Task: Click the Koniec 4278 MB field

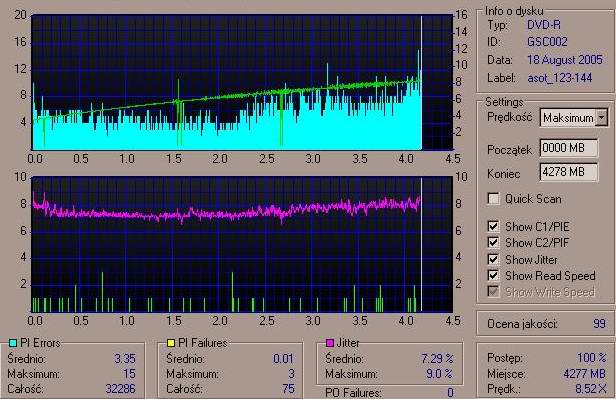Action: [569, 172]
